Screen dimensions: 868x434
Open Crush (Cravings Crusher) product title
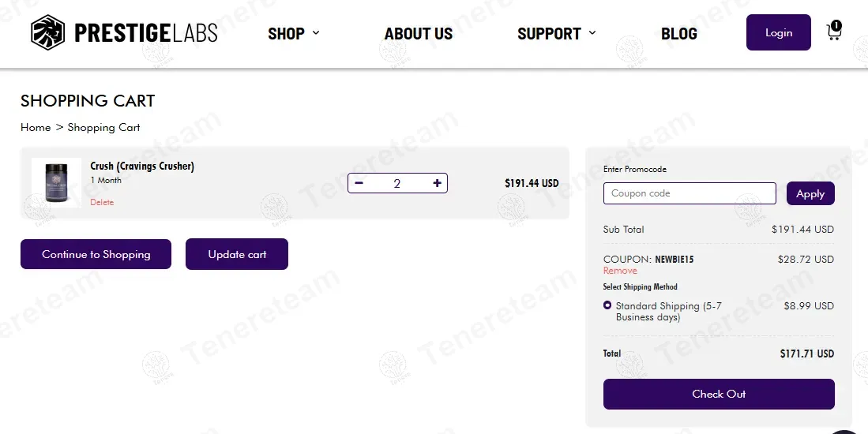pyautogui.click(x=142, y=166)
